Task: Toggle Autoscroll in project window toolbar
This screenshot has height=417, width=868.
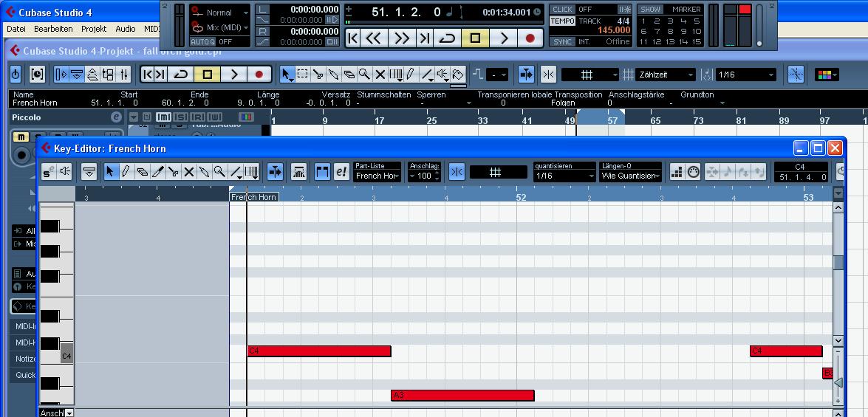Action: pos(526,74)
